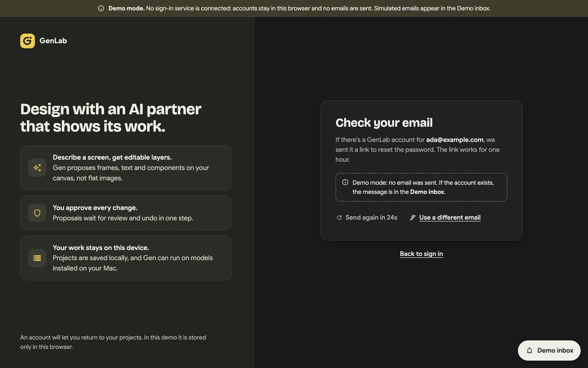Click the 'Demo mode.' bold banner text
Screen dimensions: 588x368
tap(126, 8)
